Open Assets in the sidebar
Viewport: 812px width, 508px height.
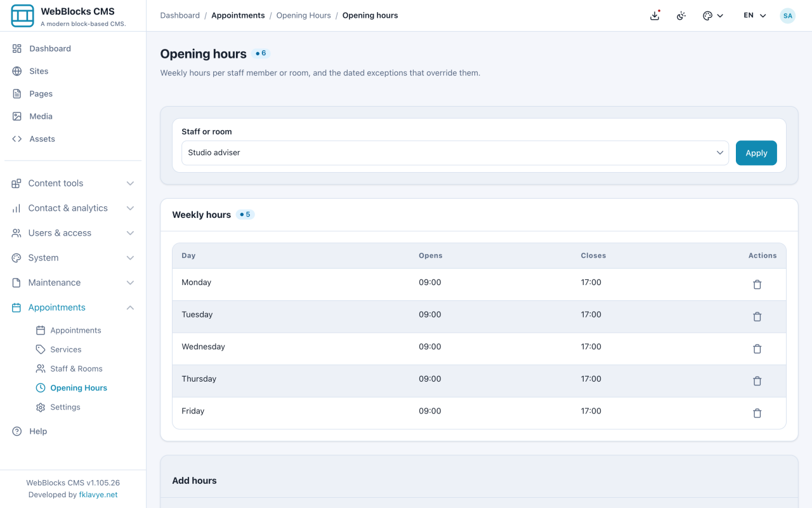(x=73, y=139)
